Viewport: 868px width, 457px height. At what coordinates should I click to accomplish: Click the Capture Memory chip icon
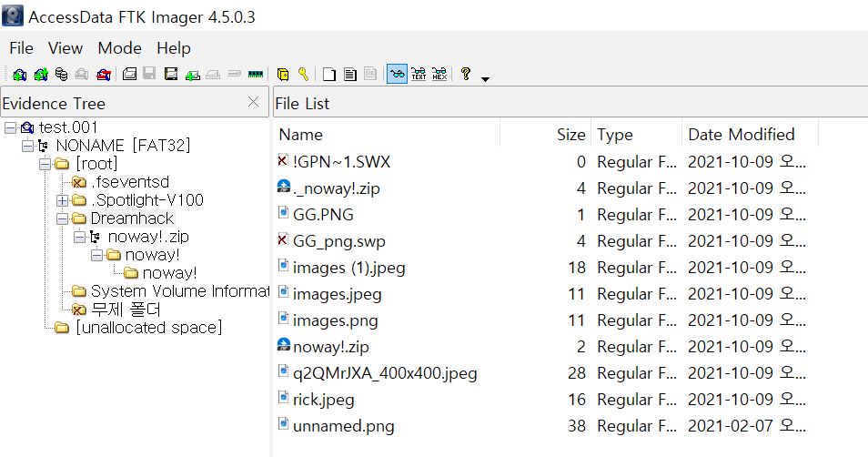256,74
